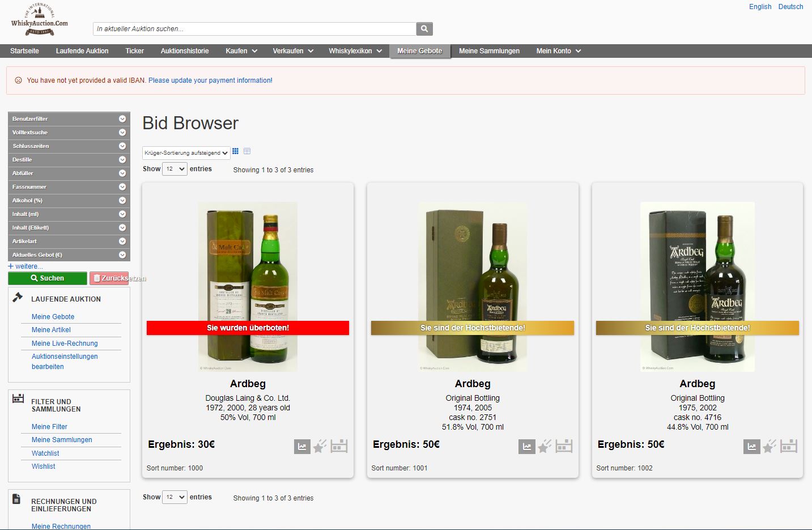Screen dimensions: 812x530
Task: Open top Show entries count dropdown
Action: coord(175,169)
